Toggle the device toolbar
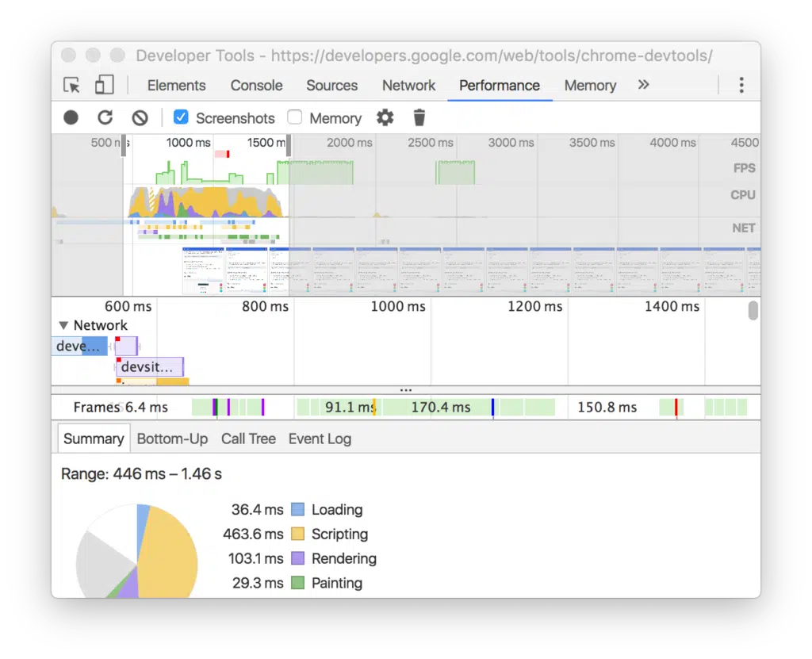The image size is (812, 659). (104, 84)
